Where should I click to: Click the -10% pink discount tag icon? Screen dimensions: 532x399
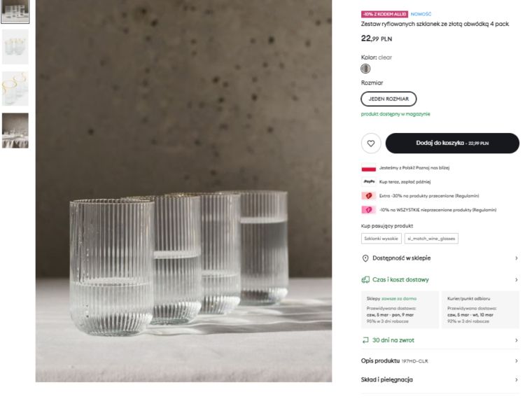point(368,210)
